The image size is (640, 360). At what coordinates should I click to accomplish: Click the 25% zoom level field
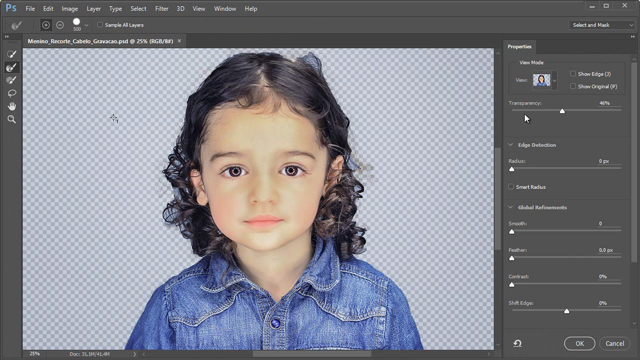(x=35, y=354)
